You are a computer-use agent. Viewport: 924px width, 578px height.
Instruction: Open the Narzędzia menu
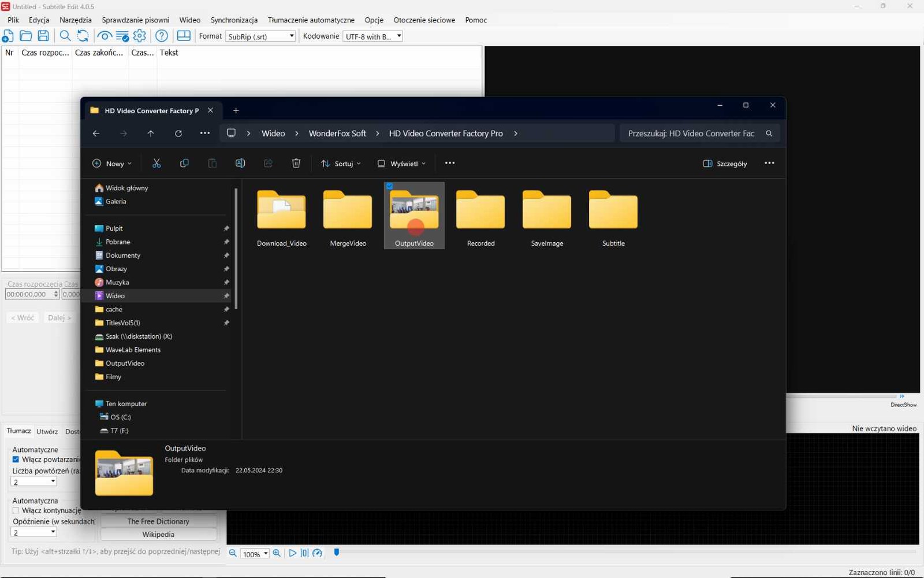click(x=76, y=20)
